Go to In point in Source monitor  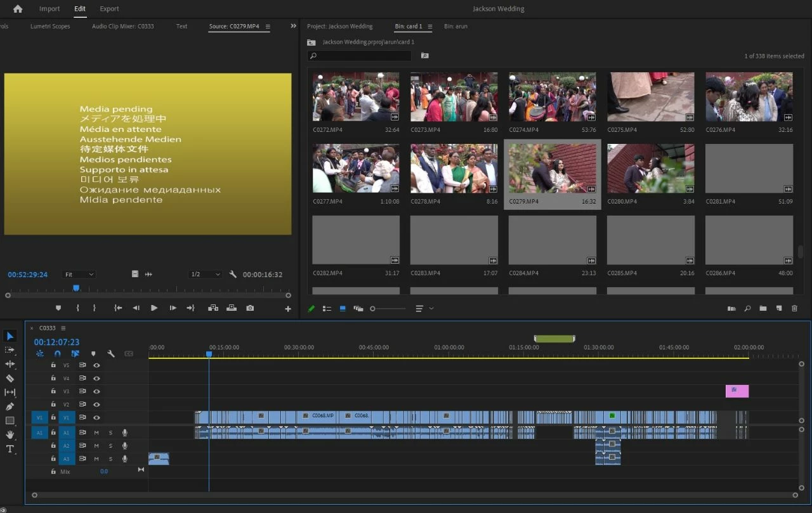click(118, 308)
